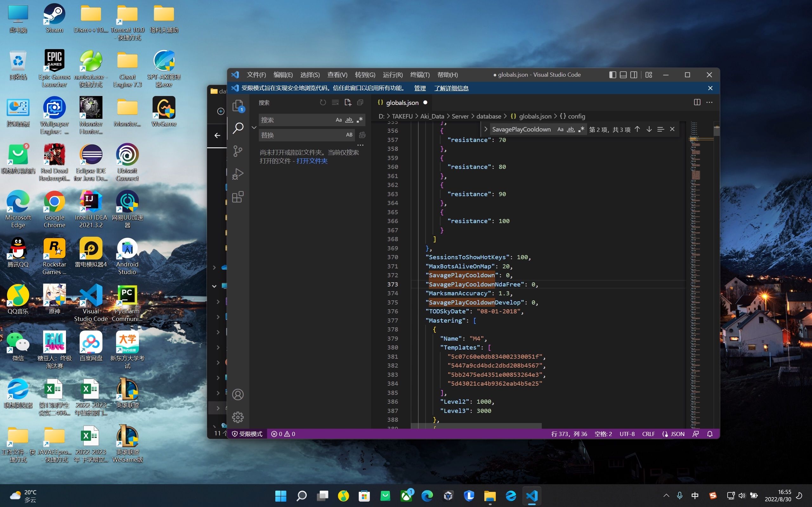Click the 打开文件夹 link

(x=312, y=161)
